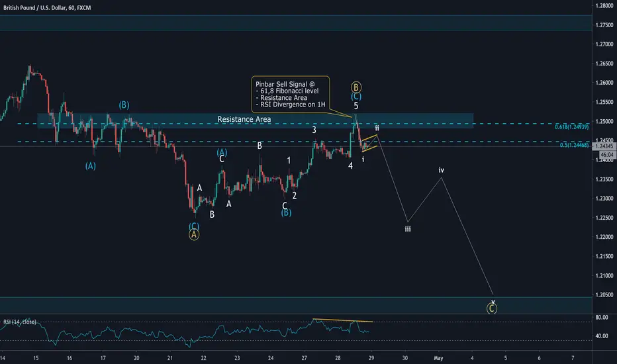617x364 pixels.
Task: Click the 1.27500 price axis label
Action: point(604,25)
